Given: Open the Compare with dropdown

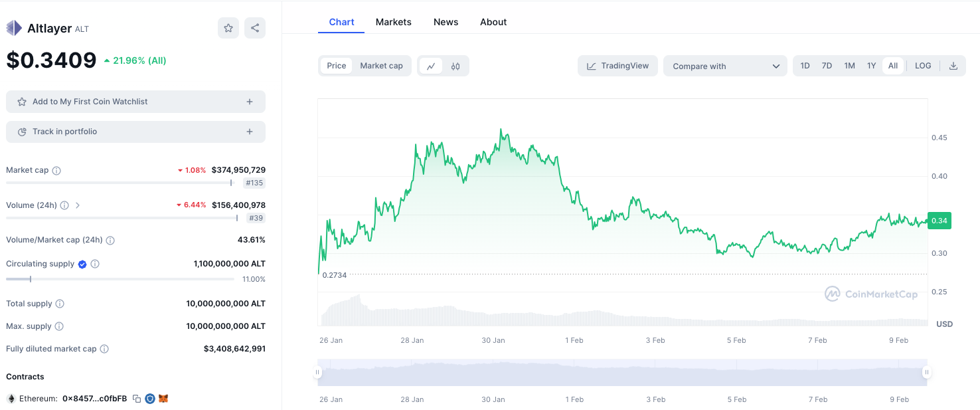Looking at the screenshot, I should click(725, 66).
